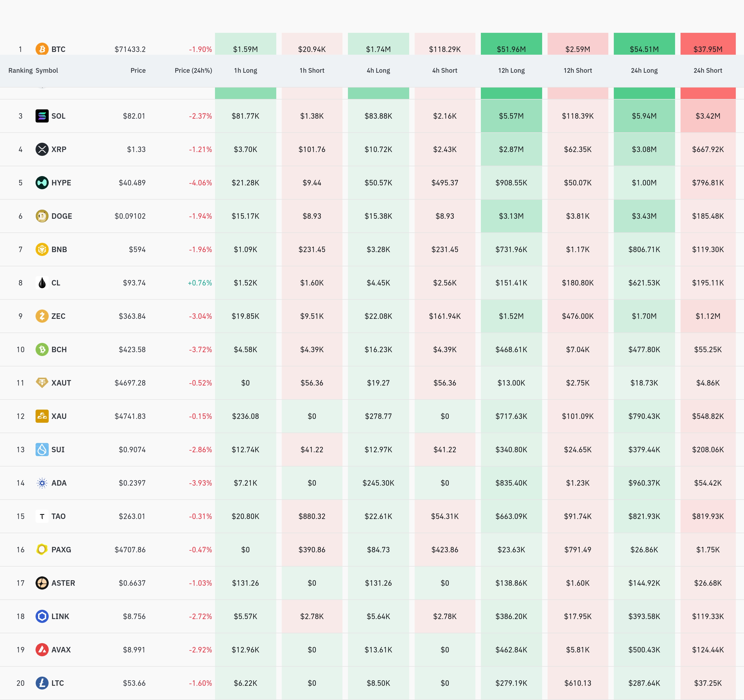
Task: Click the Zcash ZEC coin icon
Action: point(42,316)
